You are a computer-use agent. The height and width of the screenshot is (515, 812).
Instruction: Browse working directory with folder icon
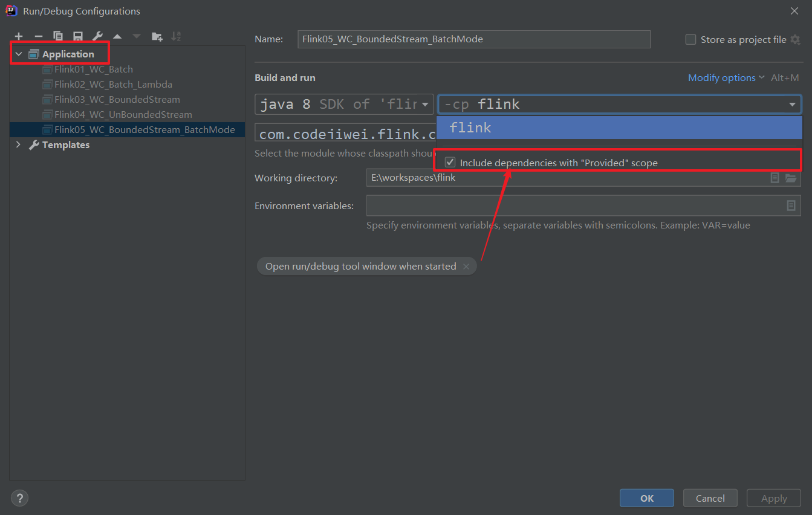point(791,178)
